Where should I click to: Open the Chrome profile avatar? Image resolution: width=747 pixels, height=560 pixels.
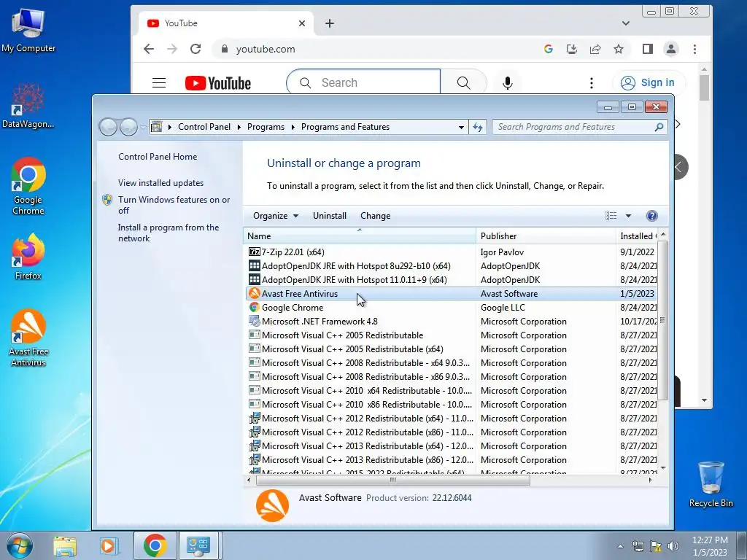tap(671, 49)
